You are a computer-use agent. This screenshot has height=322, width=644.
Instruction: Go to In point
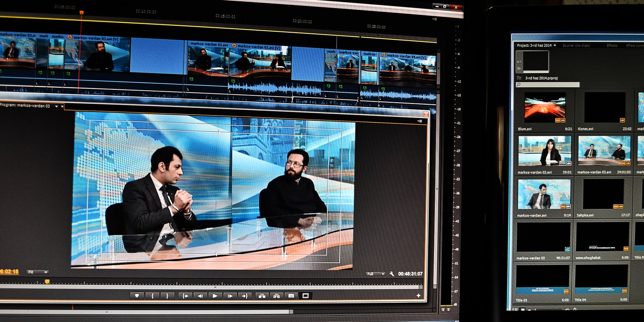point(185,296)
